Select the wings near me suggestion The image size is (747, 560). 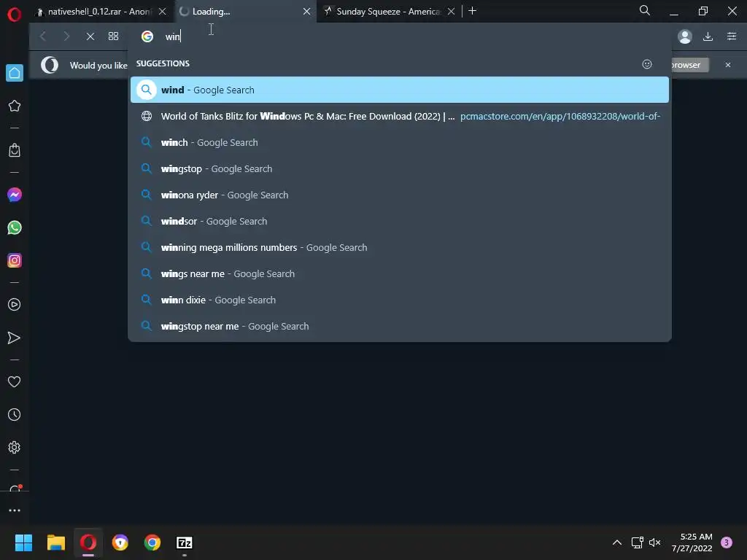pyautogui.click(x=399, y=273)
